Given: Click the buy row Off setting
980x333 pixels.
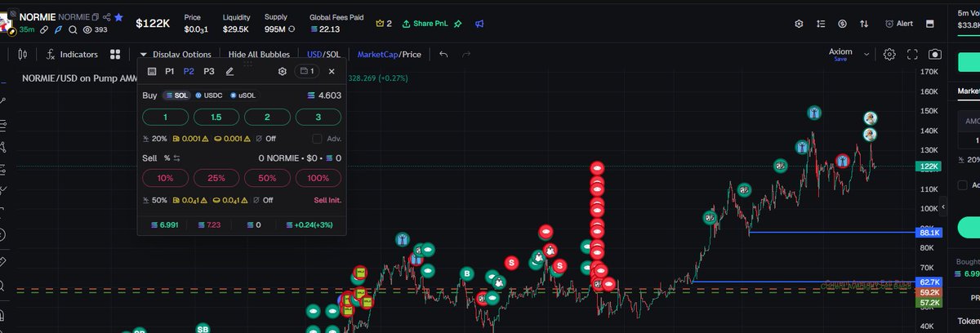Looking at the screenshot, I should tap(265, 139).
